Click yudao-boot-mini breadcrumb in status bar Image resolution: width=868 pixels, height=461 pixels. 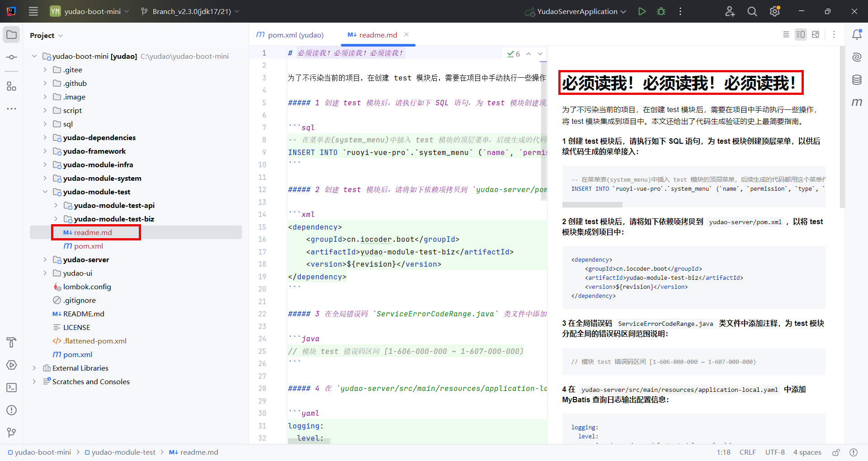(x=39, y=452)
